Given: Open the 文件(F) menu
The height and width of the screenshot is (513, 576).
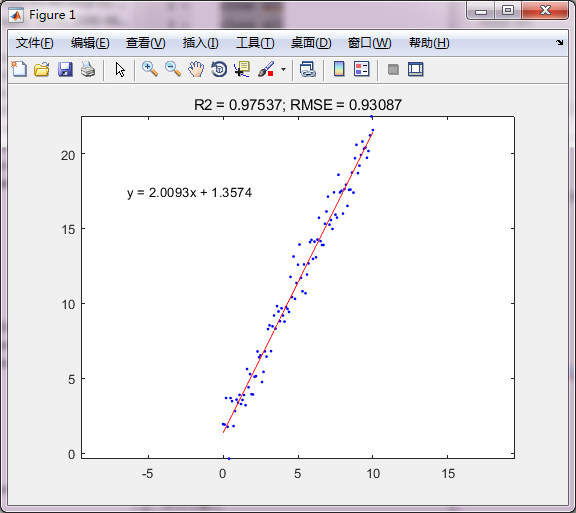Looking at the screenshot, I should [35, 43].
